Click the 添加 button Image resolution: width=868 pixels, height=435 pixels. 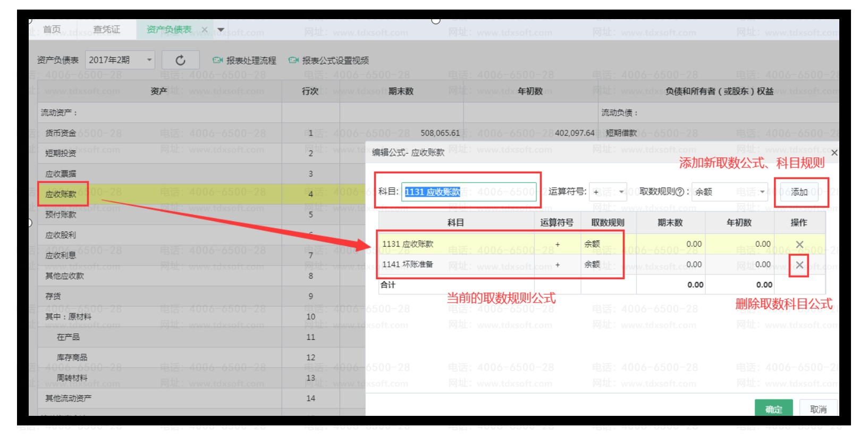(799, 192)
